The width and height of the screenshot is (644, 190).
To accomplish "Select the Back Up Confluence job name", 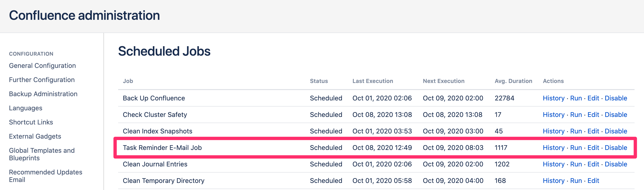I will tap(154, 98).
